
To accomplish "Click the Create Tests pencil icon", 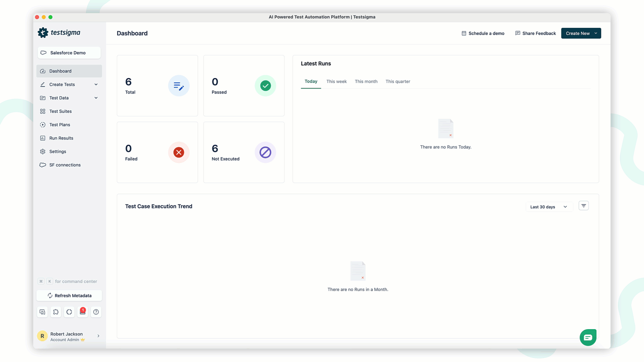I will coord(43,84).
